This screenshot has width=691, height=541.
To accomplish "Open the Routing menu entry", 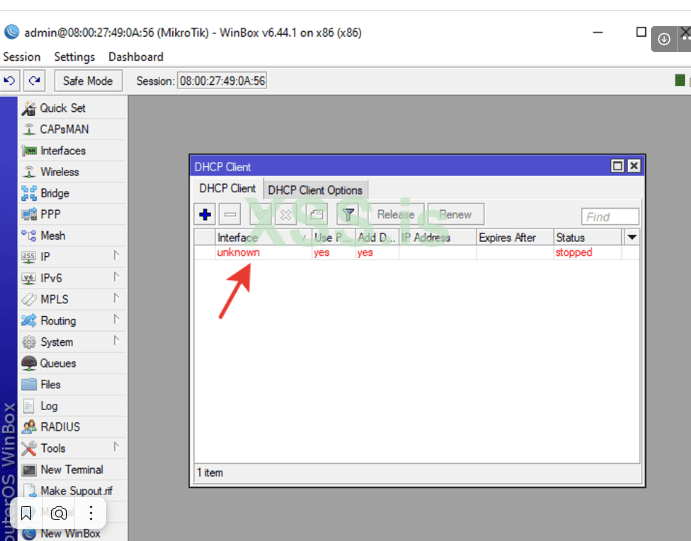I will 73,321.
